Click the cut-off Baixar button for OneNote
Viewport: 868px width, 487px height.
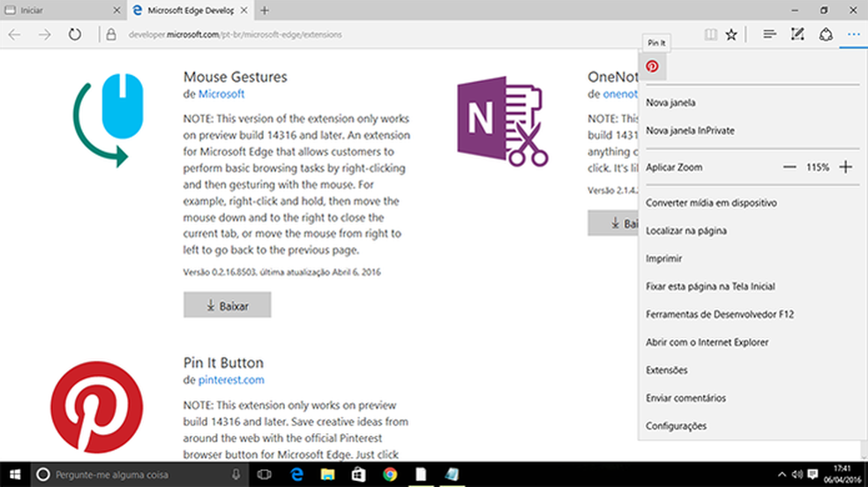613,223
